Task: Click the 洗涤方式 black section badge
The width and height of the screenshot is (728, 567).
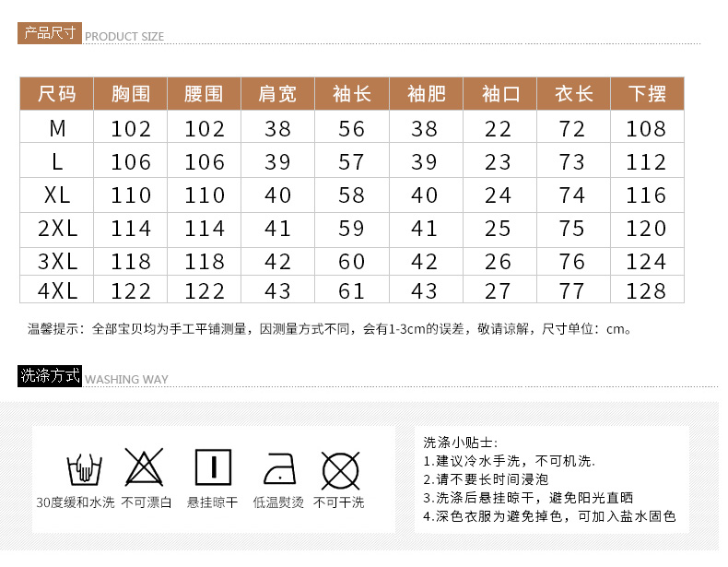Action: tap(50, 375)
